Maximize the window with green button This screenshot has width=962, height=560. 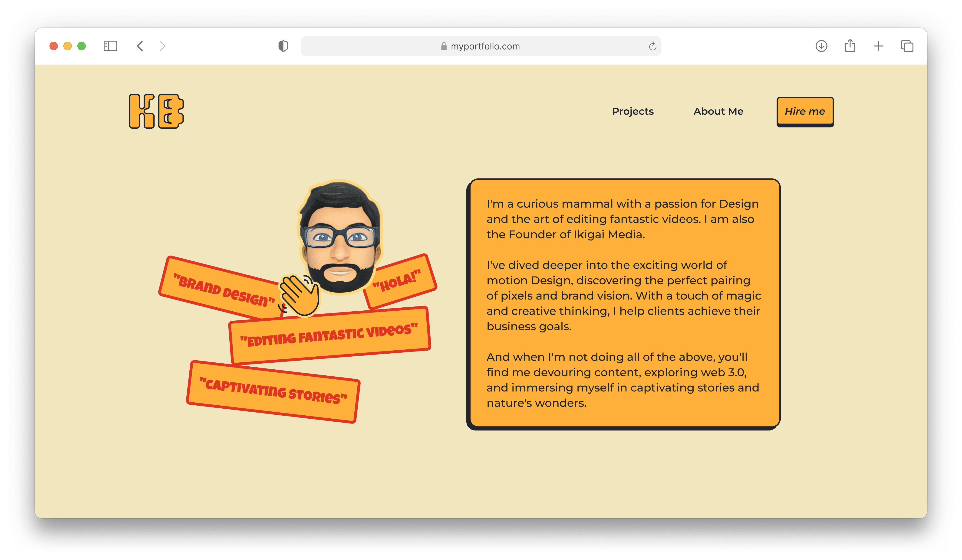coord(82,46)
